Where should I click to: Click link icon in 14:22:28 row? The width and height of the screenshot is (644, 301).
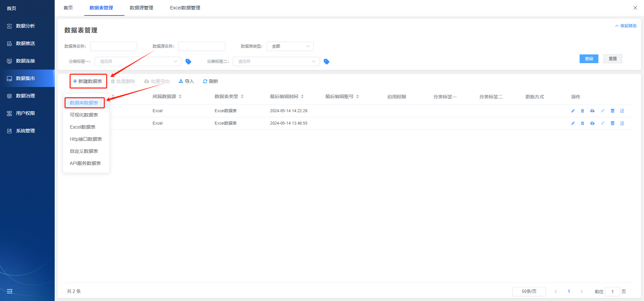coord(603,111)
